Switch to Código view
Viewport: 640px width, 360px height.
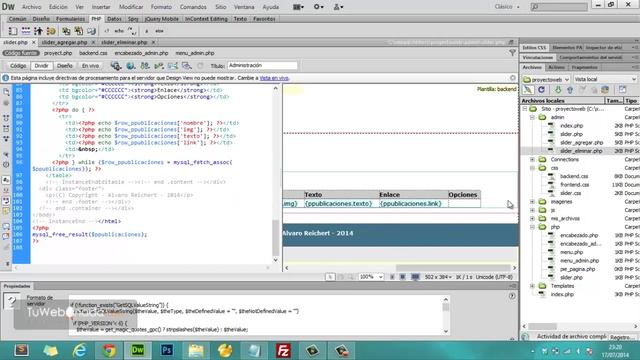(x=18, y=66)
